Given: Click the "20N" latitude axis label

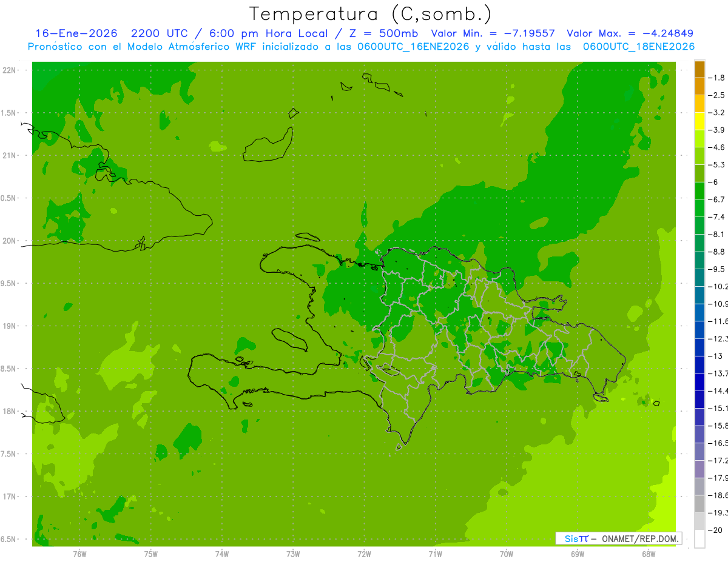Looking at the screenshot, I should (x=10, y=241).
